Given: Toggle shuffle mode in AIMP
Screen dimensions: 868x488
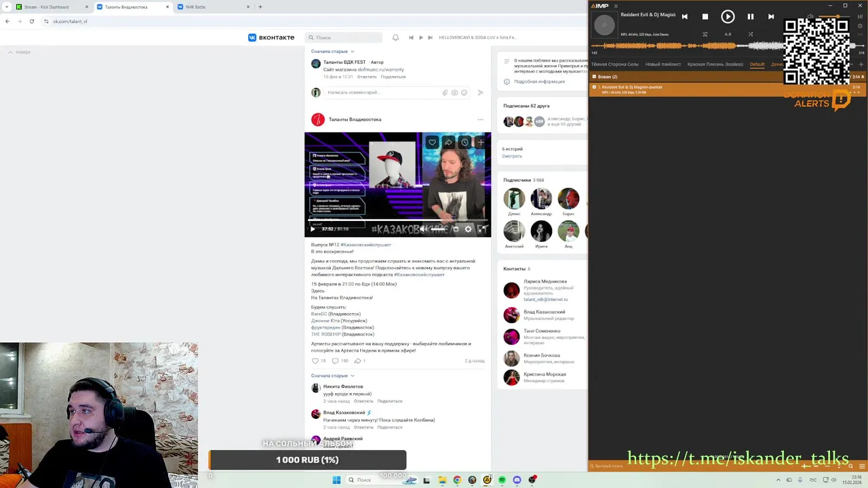Looking at the screenshot, I should pyautogui.click(x=751, y=35).
